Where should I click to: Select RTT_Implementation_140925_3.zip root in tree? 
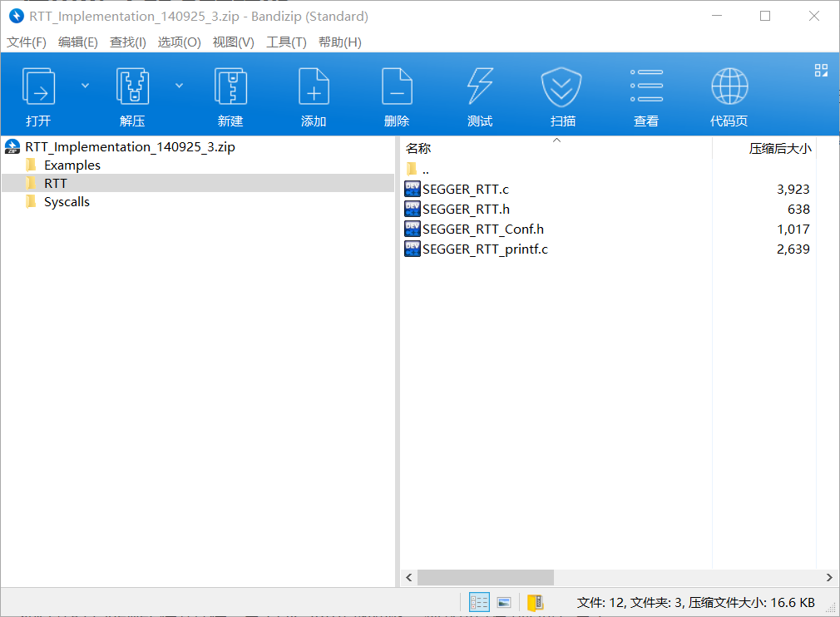[x=130, y=146]
